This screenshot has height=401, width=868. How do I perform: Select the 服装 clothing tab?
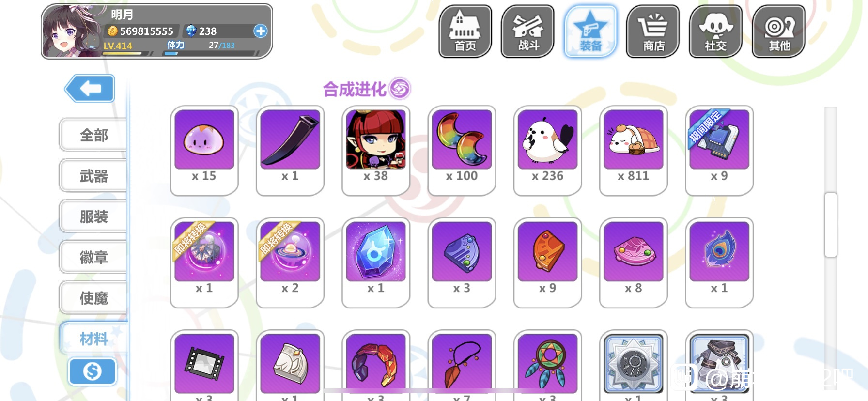tap(93, 217)
